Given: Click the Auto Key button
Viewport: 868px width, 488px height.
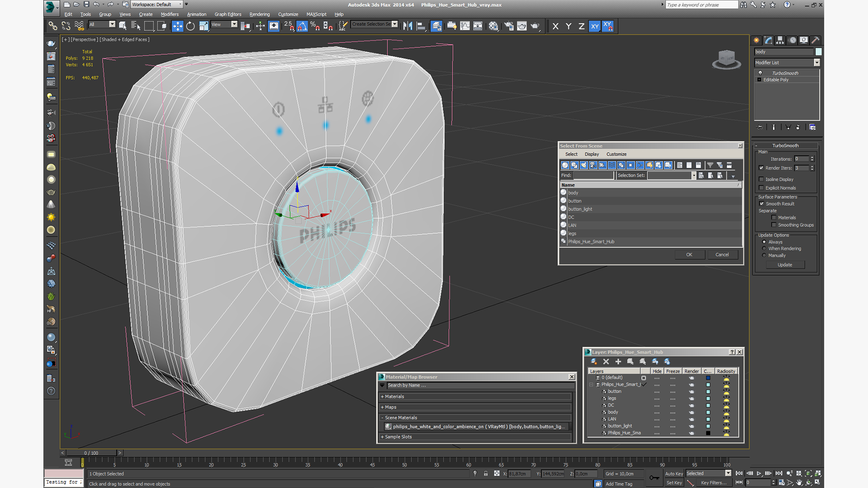Looking at the screenshot, I should tap(674, 474).
